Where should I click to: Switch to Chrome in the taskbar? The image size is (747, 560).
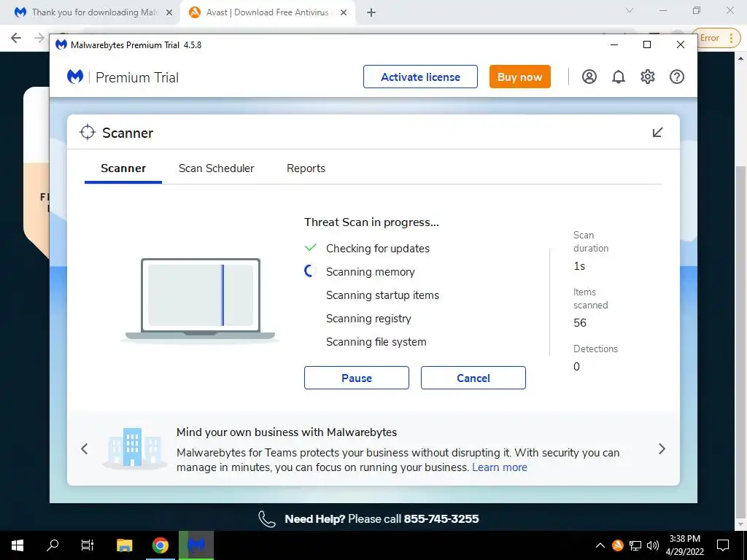pyautogui.click(x=160, y=545)
